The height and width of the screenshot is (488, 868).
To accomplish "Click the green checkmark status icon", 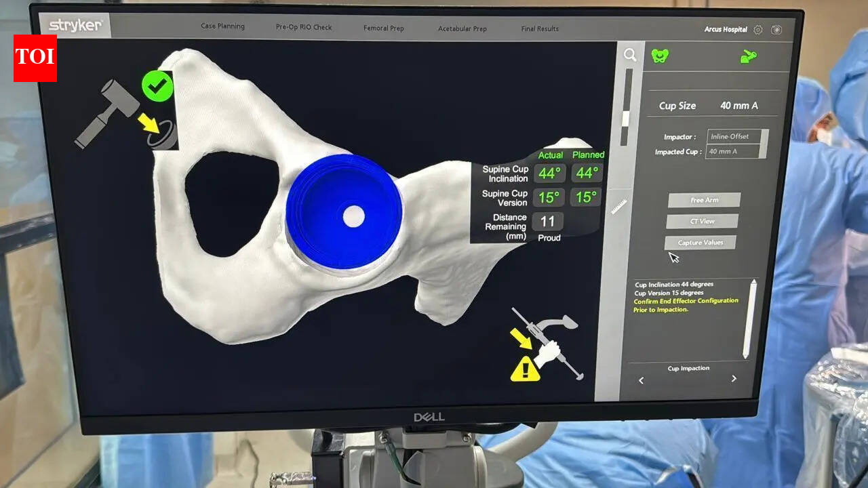I will (x=157, y=86).
